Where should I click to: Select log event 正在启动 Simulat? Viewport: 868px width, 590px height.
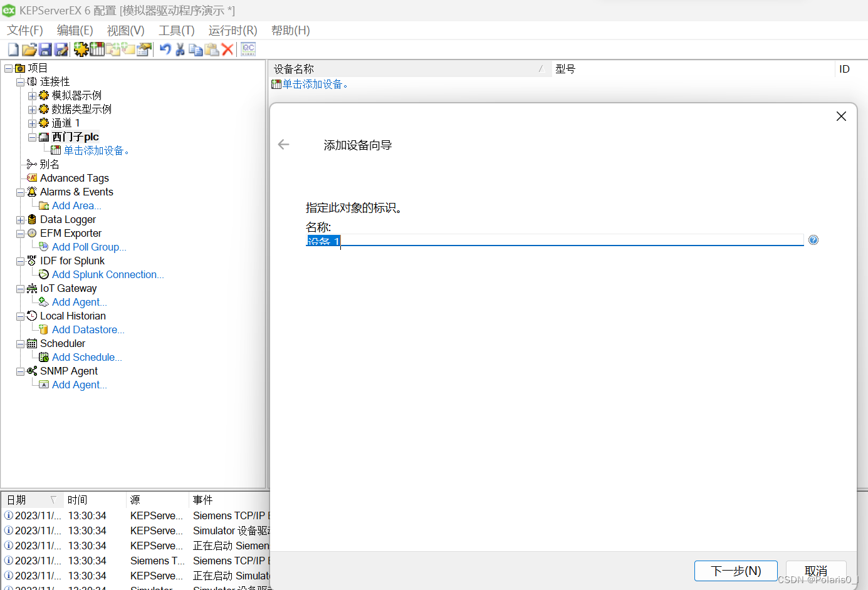point(231,576)
